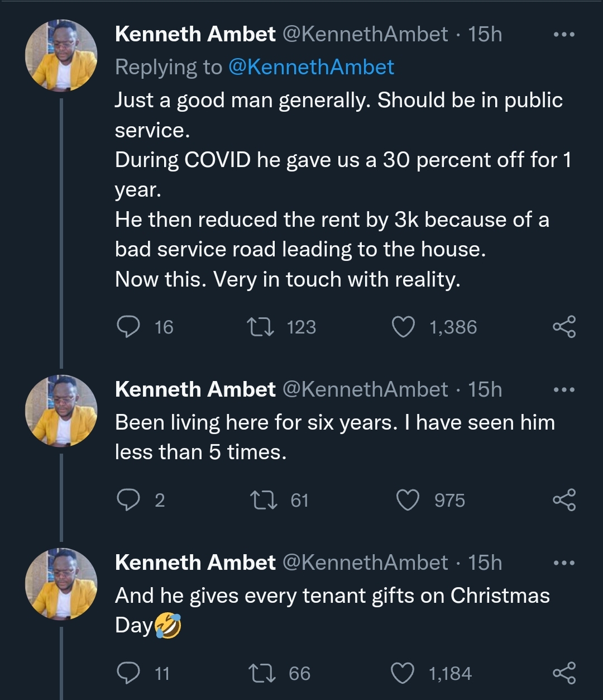This screenshot has height=700, width=603.
Task: Open the @KennethAmbet 'Replying to' link
Action: pos(311,67)
